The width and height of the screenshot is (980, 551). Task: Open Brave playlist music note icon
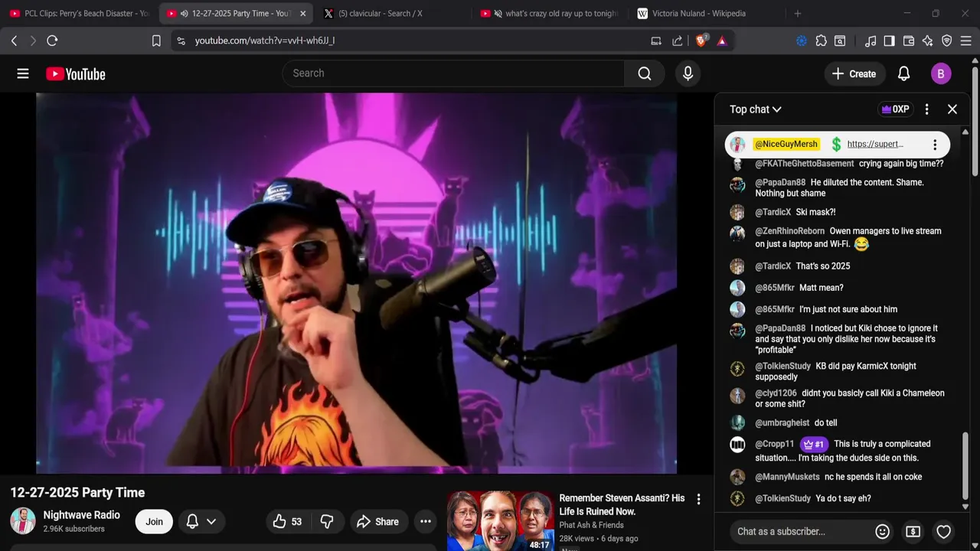coord(871,41)
